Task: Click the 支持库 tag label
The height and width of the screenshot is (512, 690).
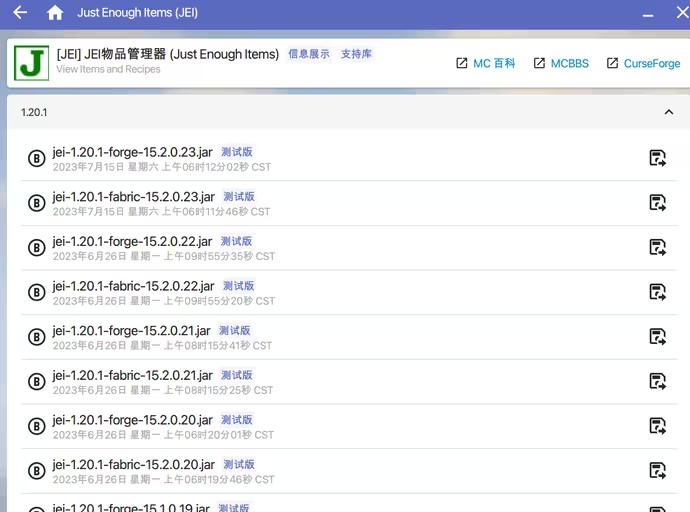Action: click(356, 54)
